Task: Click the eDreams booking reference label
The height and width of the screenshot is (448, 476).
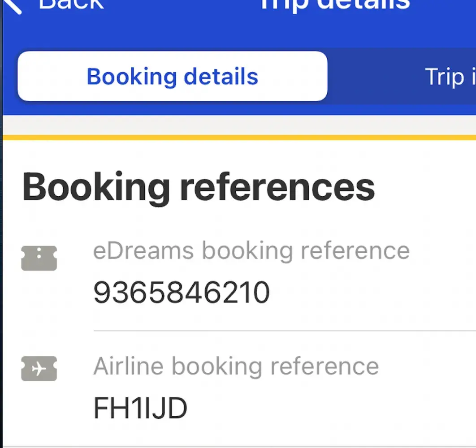Action: 251,251
